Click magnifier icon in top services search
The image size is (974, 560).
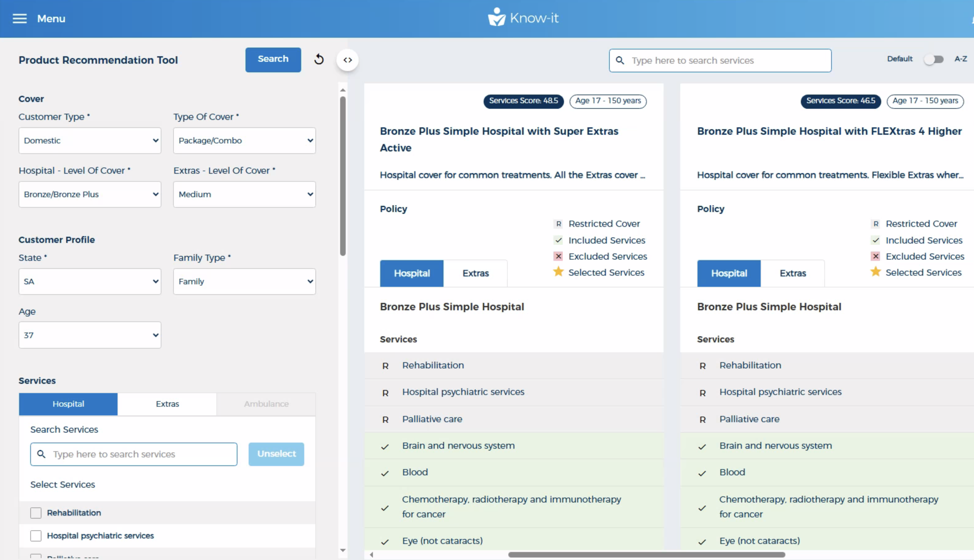point(620,60)
